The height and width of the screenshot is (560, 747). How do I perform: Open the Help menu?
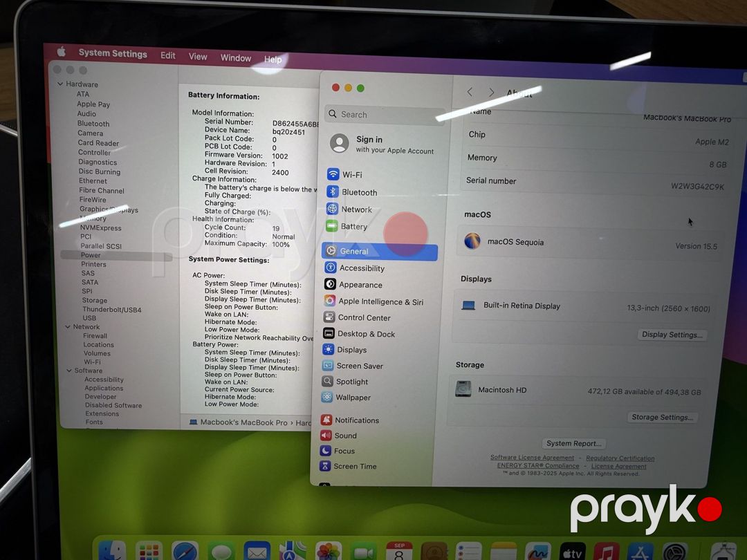point(273,59)
